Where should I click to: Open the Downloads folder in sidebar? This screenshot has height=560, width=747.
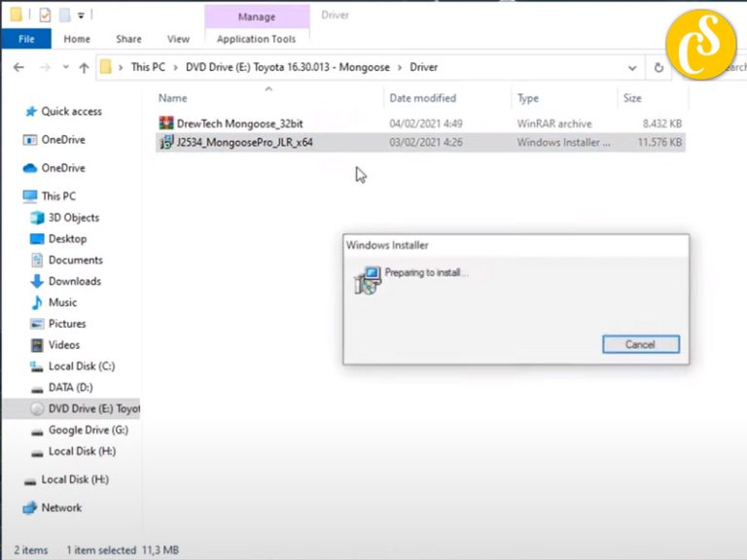[x=75, y=281]
